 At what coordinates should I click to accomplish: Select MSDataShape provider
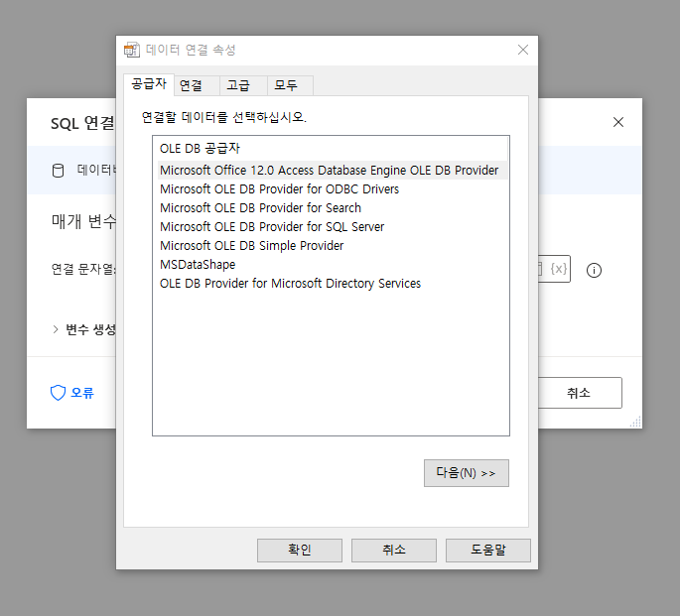tap(198, 264)
